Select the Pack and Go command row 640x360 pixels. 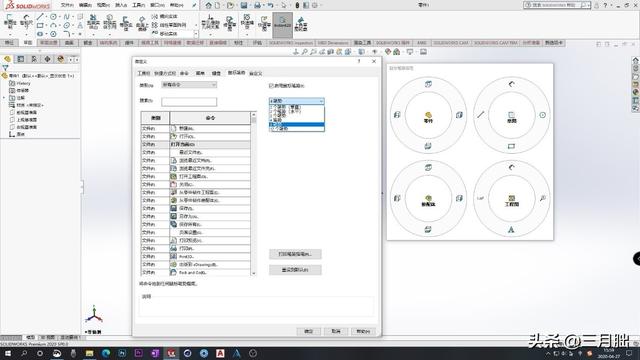click(196, 272)
